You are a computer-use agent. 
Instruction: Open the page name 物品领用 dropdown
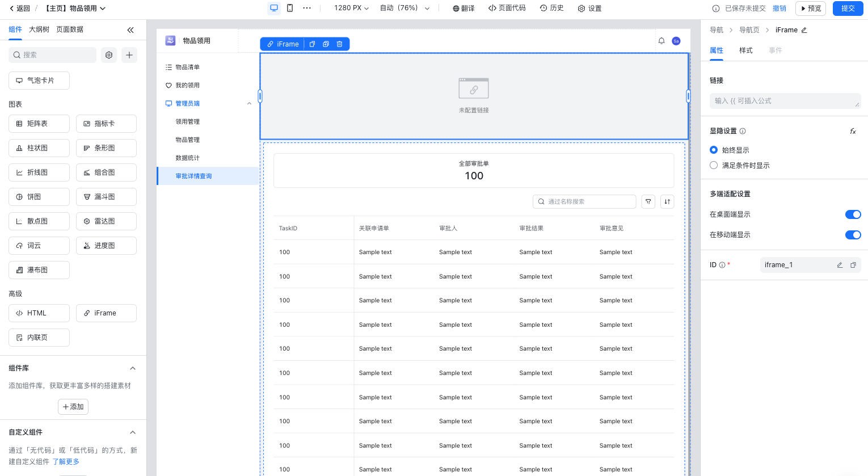75,9
